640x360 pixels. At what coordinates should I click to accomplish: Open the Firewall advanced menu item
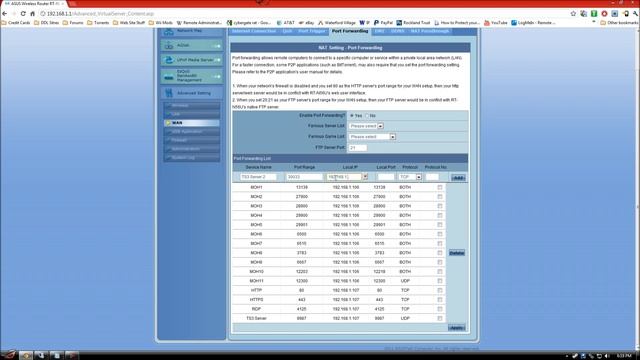click(191, 140)
